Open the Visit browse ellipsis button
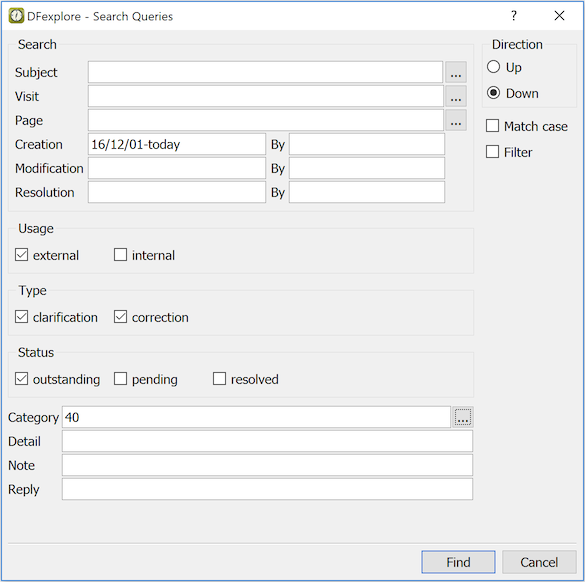585x582 pixels. tap(456, 96)
